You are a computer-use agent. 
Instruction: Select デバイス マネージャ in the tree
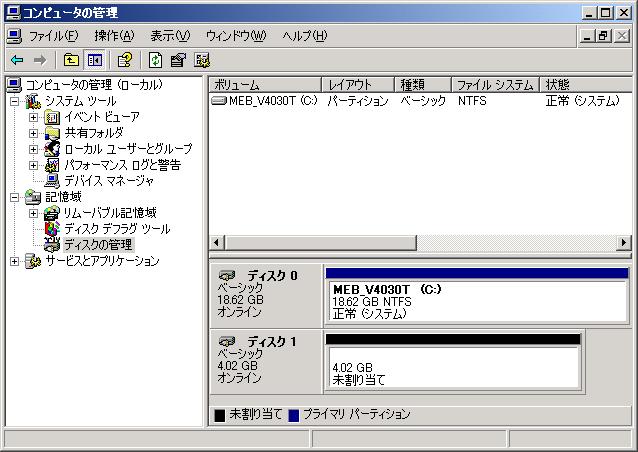pyautogui.click(x=109, y=181)
